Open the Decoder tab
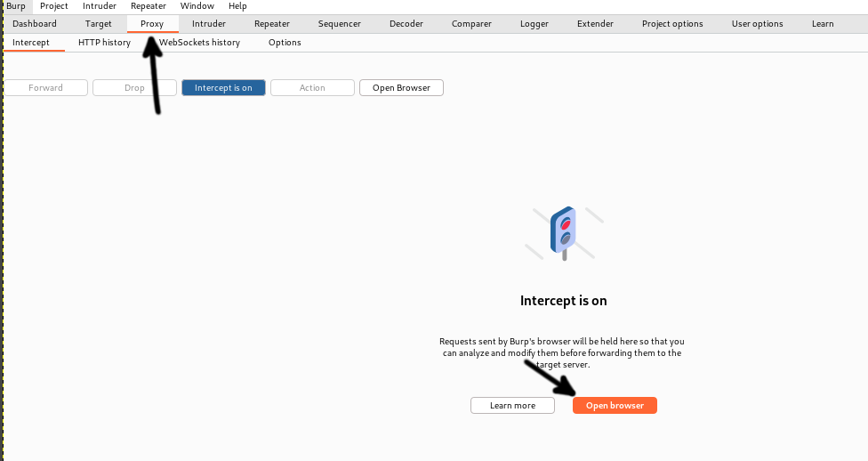This screenshot has width=868, height=461. coord(406,24)
